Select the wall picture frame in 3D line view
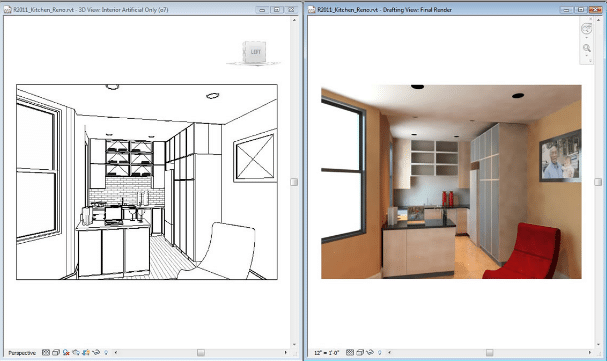Viewport: 607px width, 361px height. pyautogui.click(x=255, y=157)
